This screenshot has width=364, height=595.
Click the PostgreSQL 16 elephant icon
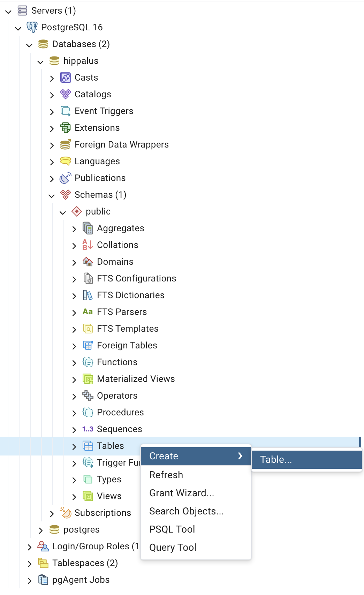pyautogui.click(x=32, y=27)
